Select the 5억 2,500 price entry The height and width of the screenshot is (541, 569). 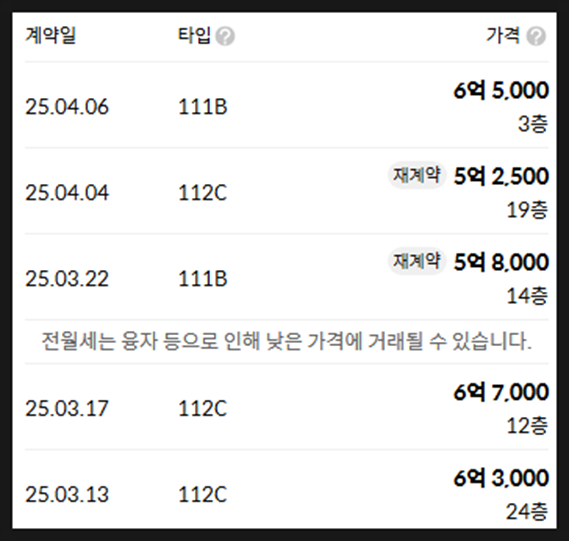click(x=501, y=176)
